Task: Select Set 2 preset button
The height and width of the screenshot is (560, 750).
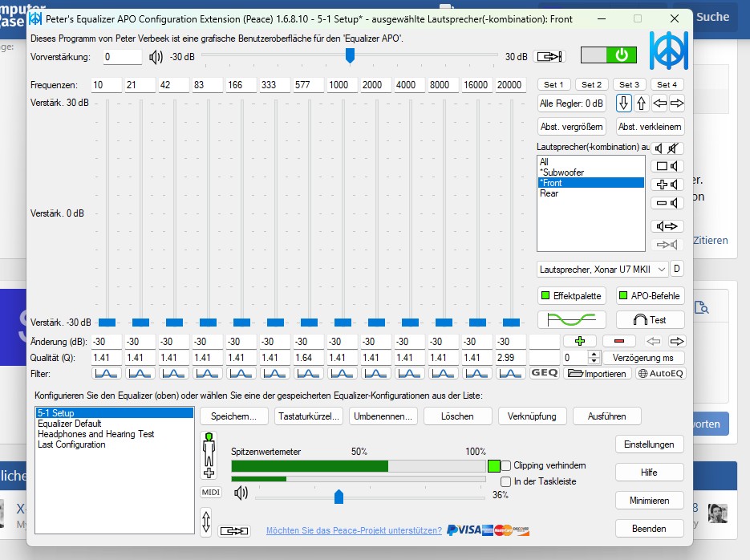Action: 592,85
